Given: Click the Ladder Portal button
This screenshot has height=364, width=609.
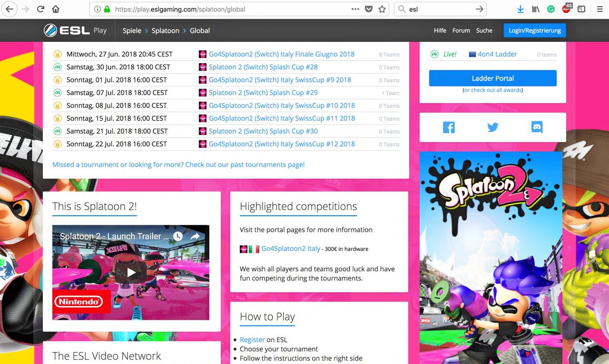Looking at the screenshot, I should [493, 78].
